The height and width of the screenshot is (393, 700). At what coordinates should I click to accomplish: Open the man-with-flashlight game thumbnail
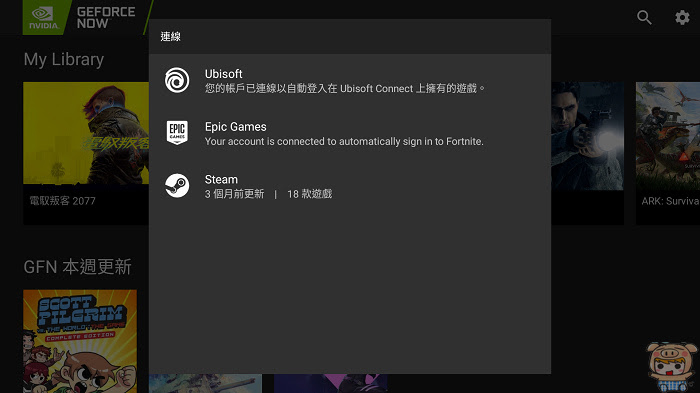pos(588,136)
